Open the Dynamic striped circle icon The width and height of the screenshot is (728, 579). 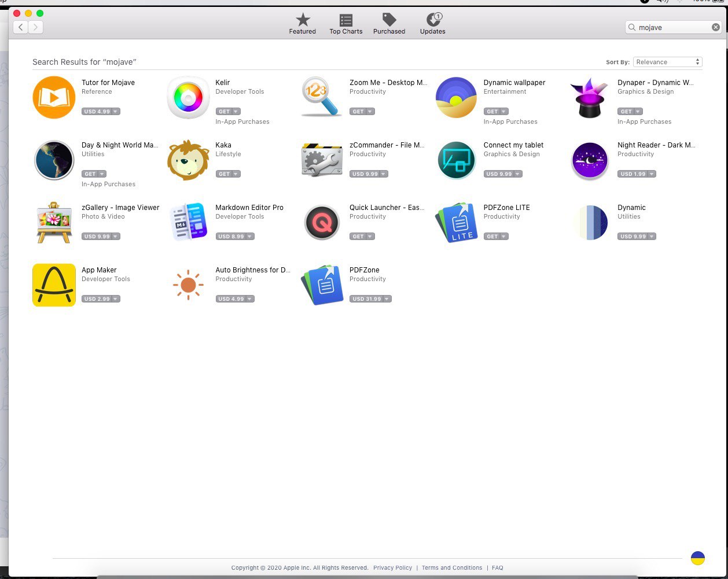(x=590, y=222)
